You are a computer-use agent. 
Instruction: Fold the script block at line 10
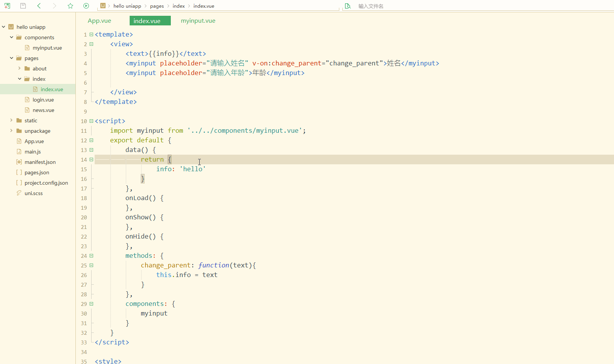click(91, 121)
